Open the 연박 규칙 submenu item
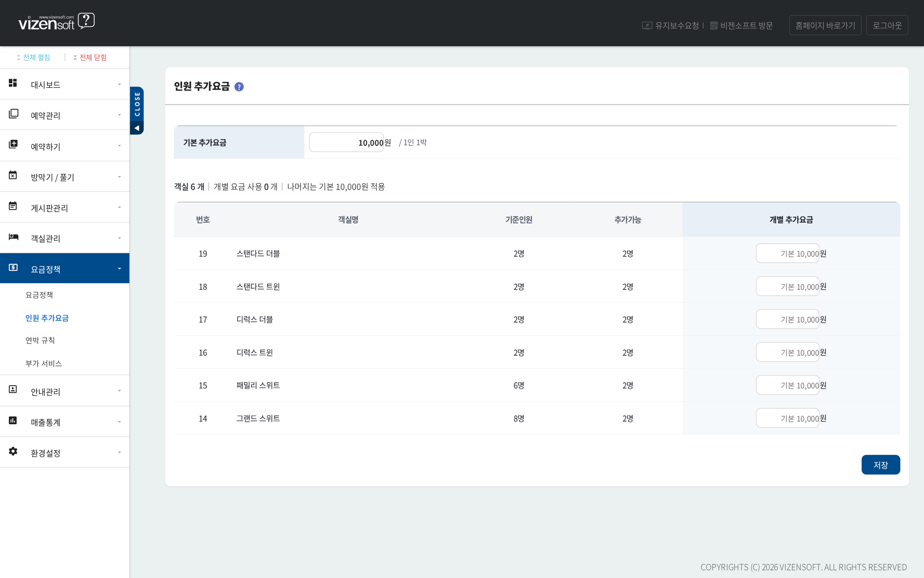Screen dimensions: 924x578 tap(40, 340)
